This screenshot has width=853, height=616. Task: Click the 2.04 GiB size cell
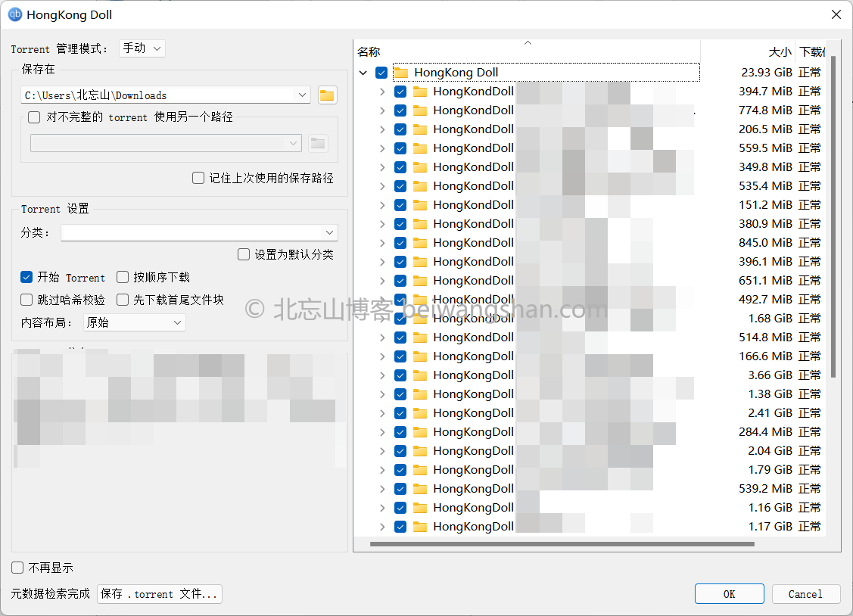point(770,451)
